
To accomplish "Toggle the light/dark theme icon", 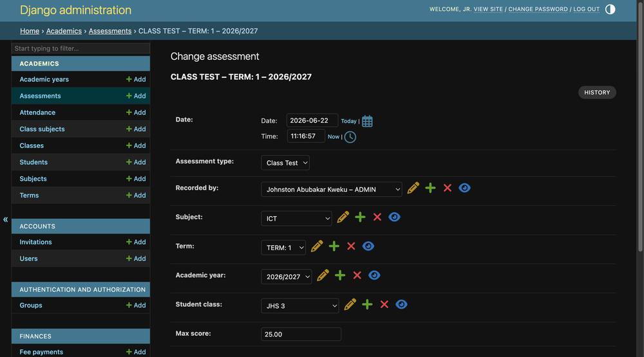I will coord(610,9).
